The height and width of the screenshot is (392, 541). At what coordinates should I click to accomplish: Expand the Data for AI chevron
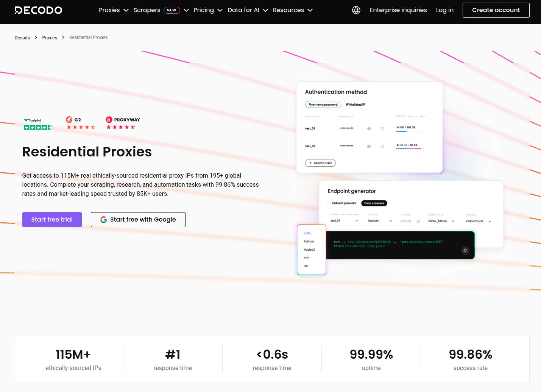coord(265,10)
